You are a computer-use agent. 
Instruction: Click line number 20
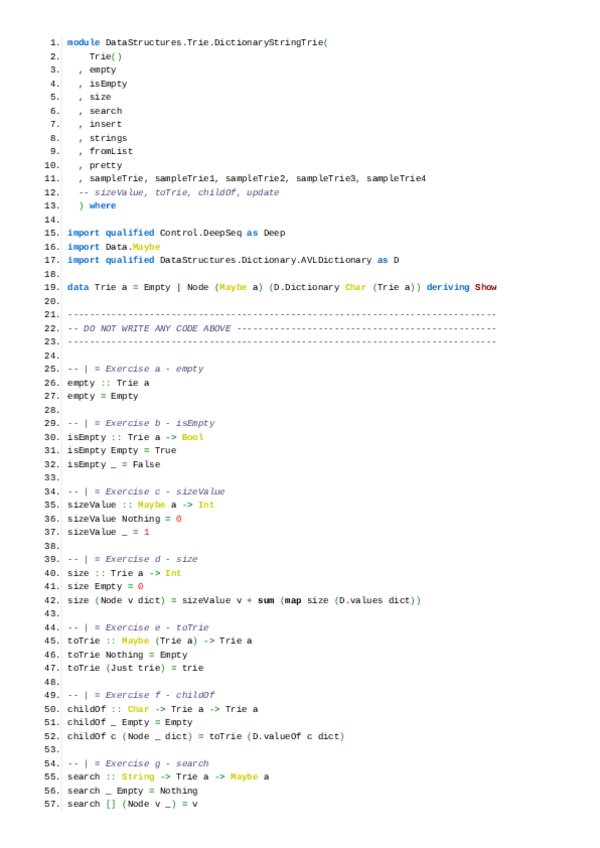52,301
